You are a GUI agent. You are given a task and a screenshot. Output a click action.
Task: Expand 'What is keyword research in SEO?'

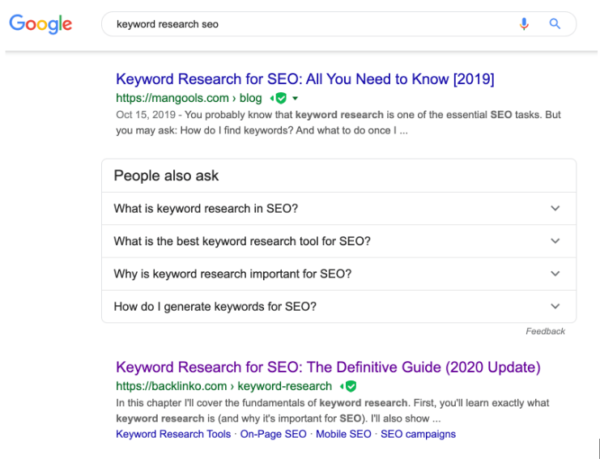tap(339, 209)
